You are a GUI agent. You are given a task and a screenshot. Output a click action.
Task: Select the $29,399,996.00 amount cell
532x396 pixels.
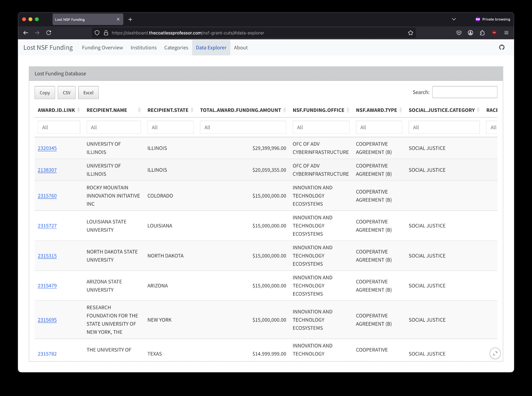tap(269, 148)
